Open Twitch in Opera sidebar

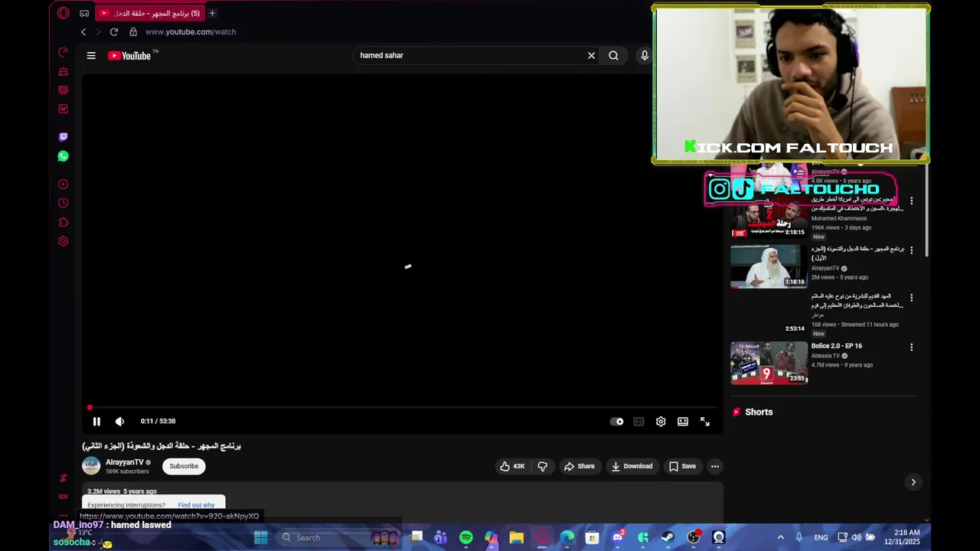coord(64,137)
